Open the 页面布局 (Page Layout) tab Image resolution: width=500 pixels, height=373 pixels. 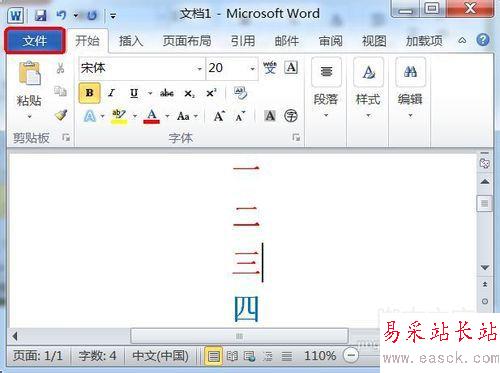187,41
